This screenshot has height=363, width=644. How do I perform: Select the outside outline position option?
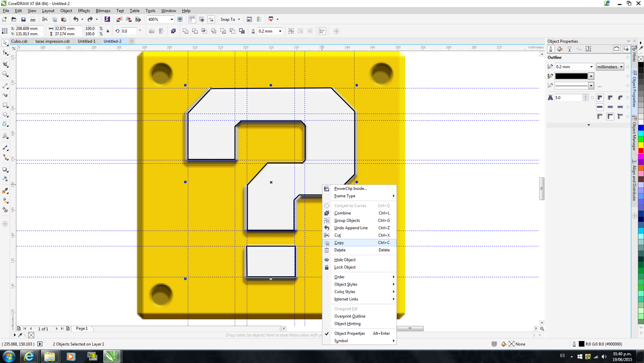pos(600,117)
